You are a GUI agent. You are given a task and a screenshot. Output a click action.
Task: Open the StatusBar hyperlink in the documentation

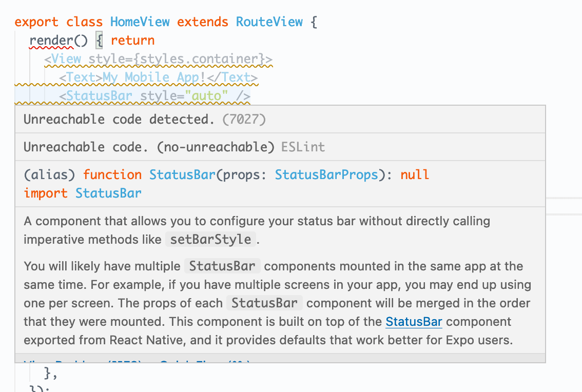pyautogui.click(x=414, y=322)
